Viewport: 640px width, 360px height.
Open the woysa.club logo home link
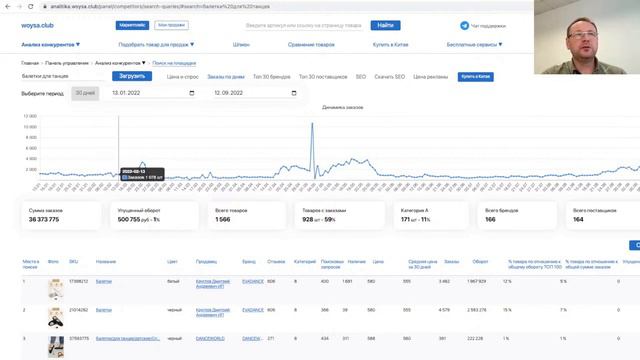[x=37, y=25]
